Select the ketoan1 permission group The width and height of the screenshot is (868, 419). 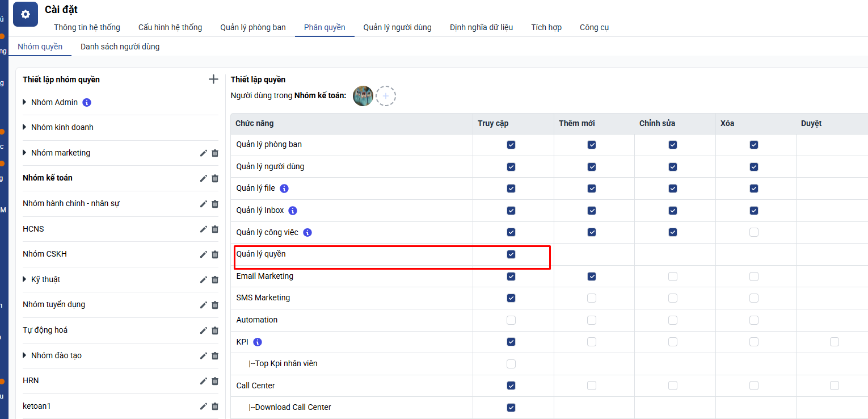37,406
